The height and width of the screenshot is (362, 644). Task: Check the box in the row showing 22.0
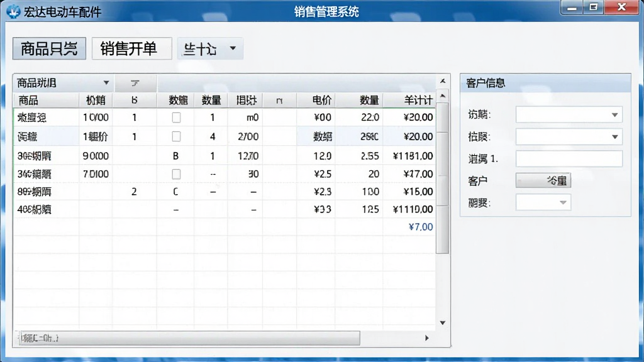pyautogui.click(x=176, y=118)
